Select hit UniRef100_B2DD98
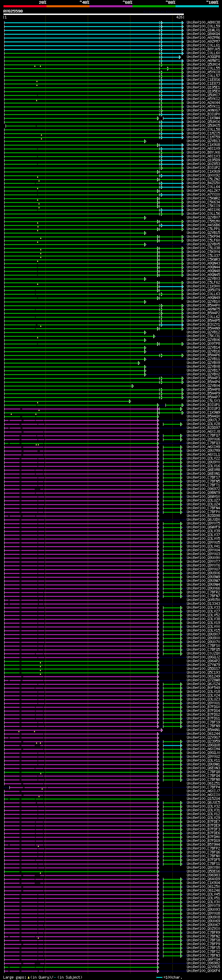222x980 pixels. point(203,516)
